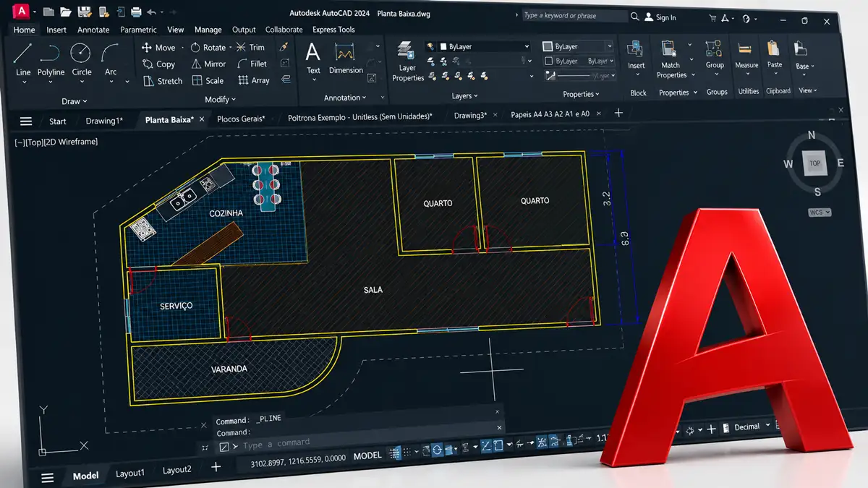This screenshot has height=488, width=868.
Task: Activate the Copy command
Action: [x=158, y=64]
